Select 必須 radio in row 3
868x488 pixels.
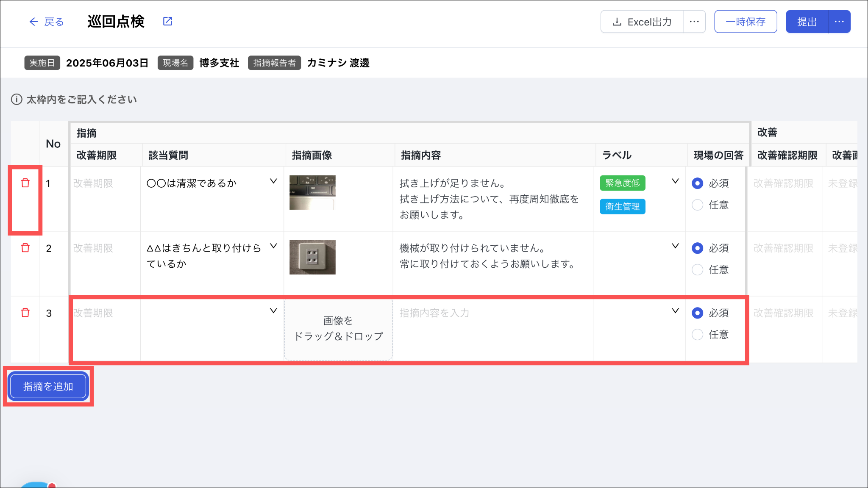coord(697,313)
